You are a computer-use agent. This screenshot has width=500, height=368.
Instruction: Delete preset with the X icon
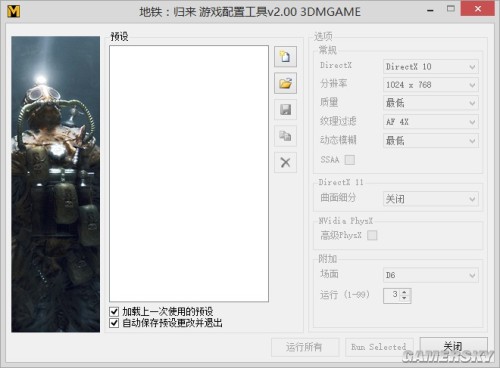point(285,163)
